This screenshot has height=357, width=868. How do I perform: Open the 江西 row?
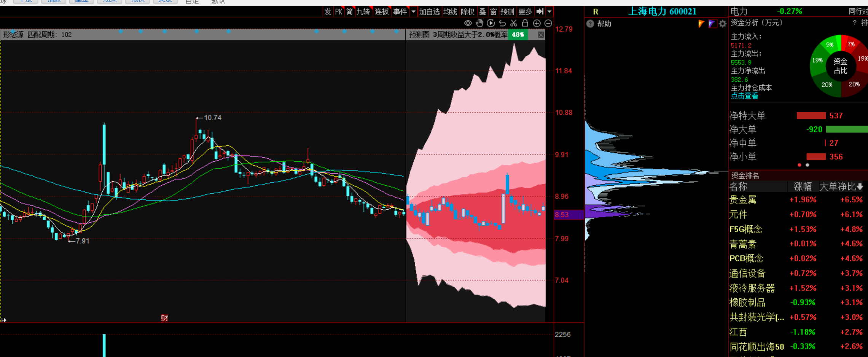pyautogui.click(x=798, y=332)
